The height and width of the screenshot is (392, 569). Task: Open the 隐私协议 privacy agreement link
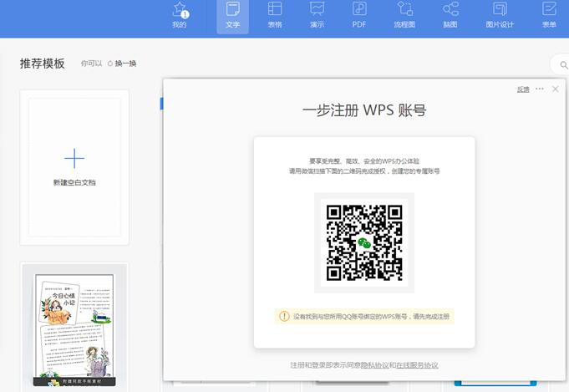(374, 365)
